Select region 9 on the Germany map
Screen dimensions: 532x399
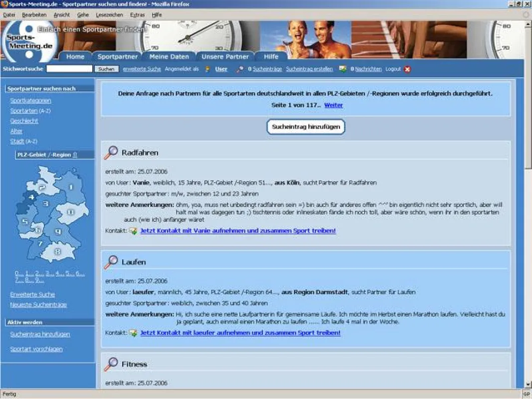(x=58, y=232)
